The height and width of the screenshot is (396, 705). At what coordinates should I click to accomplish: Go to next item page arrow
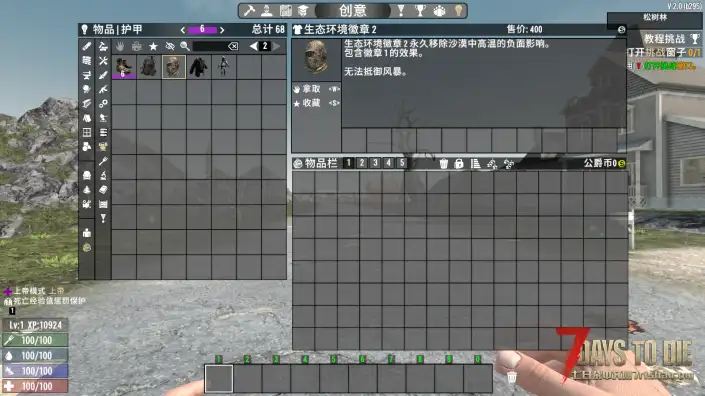277,46
